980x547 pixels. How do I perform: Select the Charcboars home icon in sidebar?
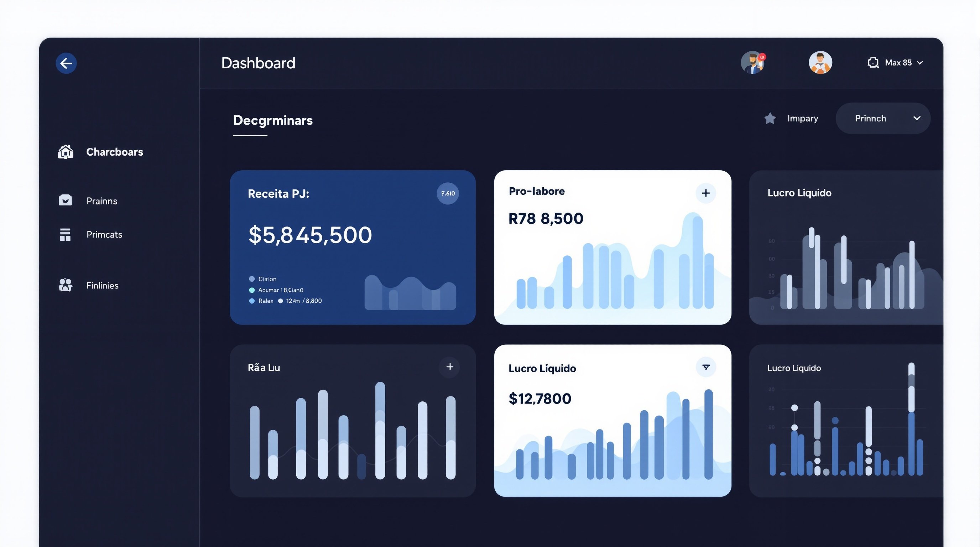[x=66, y=151]
